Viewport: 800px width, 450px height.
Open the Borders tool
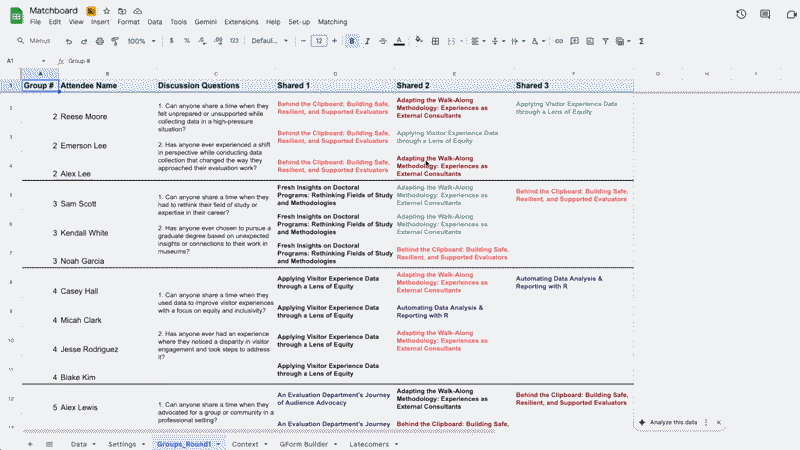435,41
